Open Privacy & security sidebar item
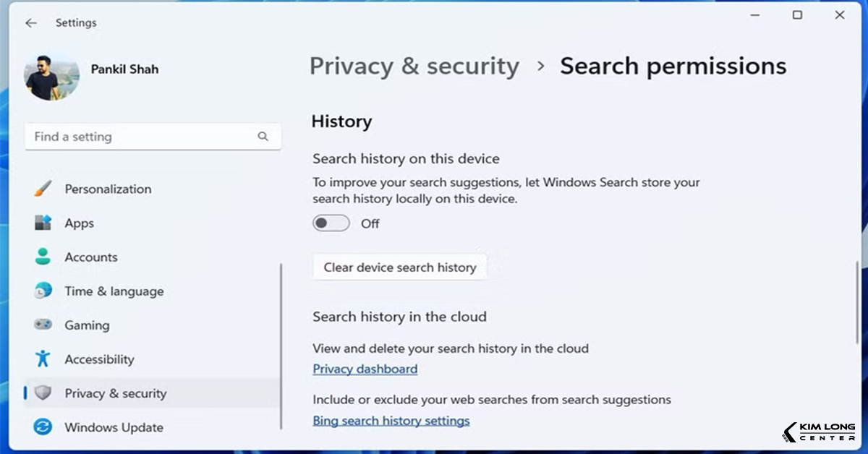868x454 pixels. pos(116,393)
